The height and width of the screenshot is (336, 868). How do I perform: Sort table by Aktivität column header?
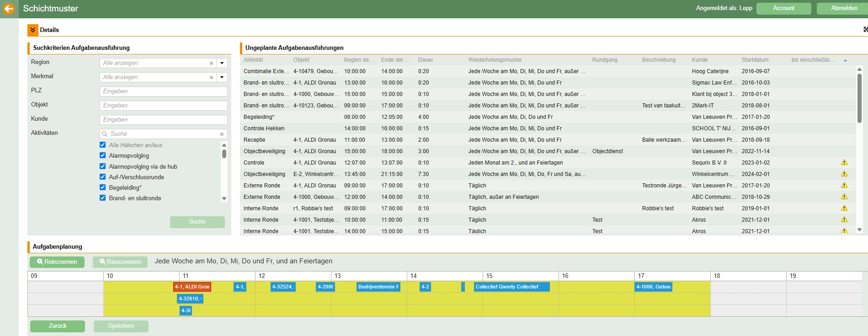pos(253,60)
